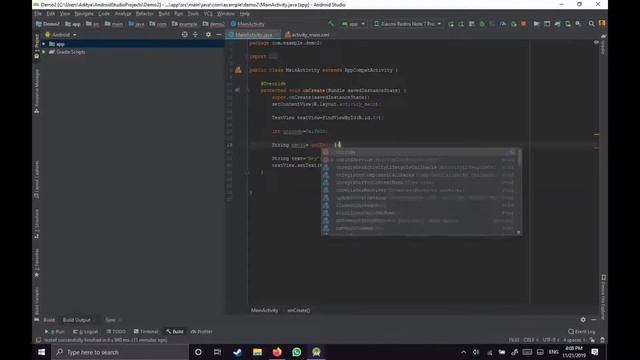Click the taskbar clock and date
640x360 pixels.
(573, 352)
